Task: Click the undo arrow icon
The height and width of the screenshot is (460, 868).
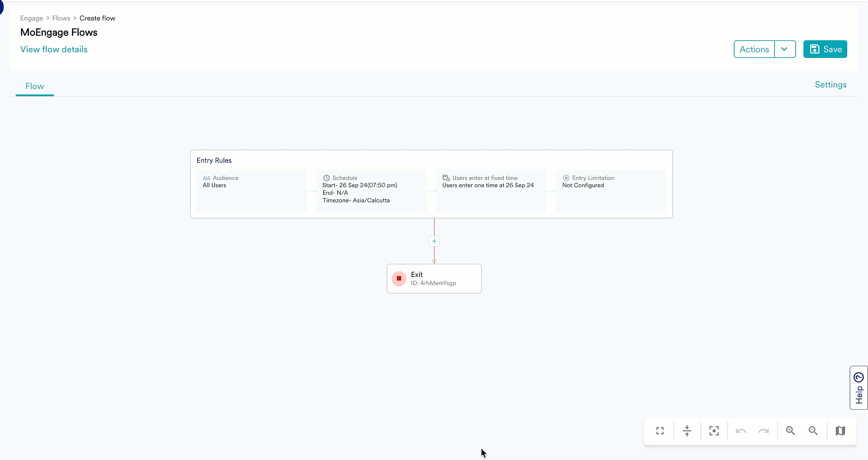Action: [x=741, y=431]
